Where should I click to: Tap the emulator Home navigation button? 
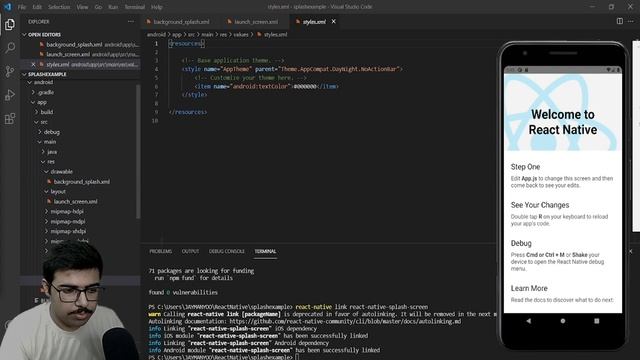tap(563, 321)
